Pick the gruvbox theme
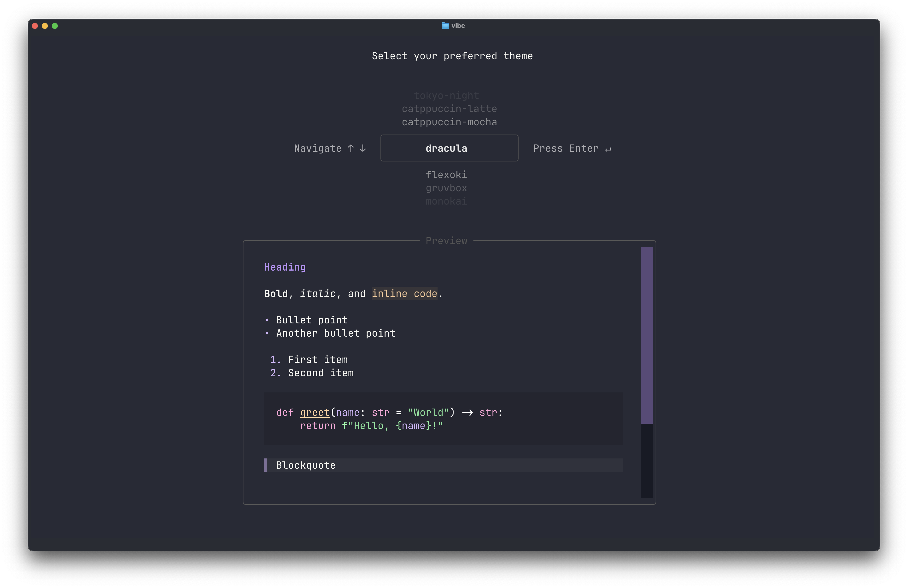The width and height of the screenshot is (908, 588). pos(446,188)
